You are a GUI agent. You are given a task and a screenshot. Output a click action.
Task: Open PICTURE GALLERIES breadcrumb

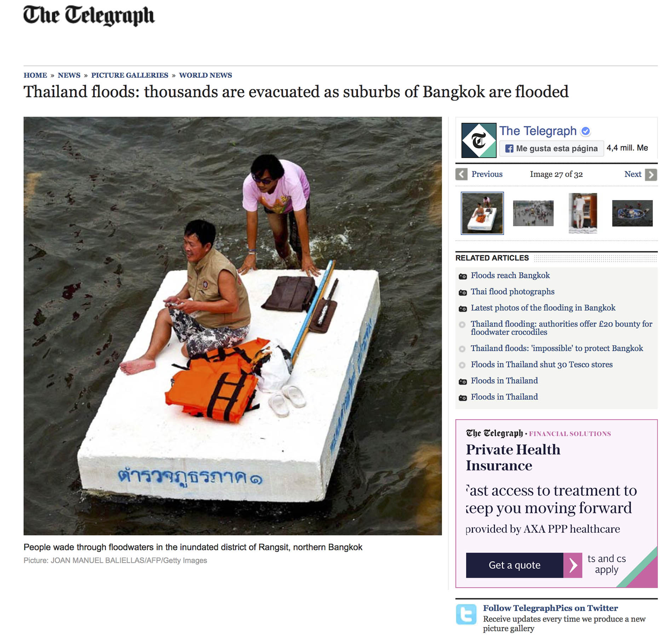(x=130, y=75)
